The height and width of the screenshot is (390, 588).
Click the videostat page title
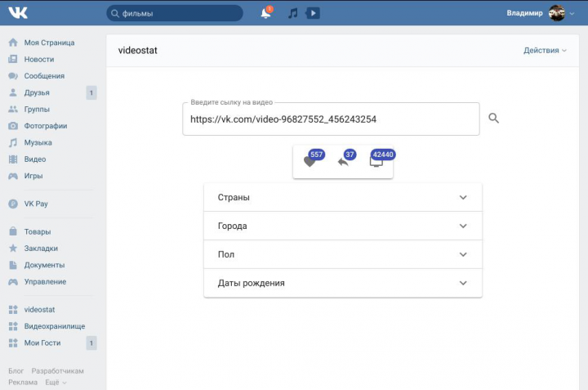tap(138, 51)
